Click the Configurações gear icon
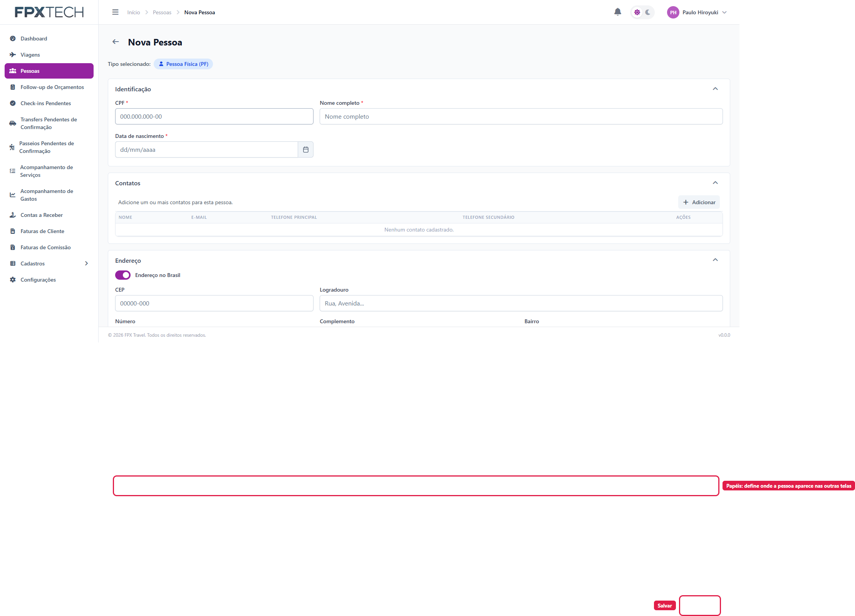 (13, 280)
